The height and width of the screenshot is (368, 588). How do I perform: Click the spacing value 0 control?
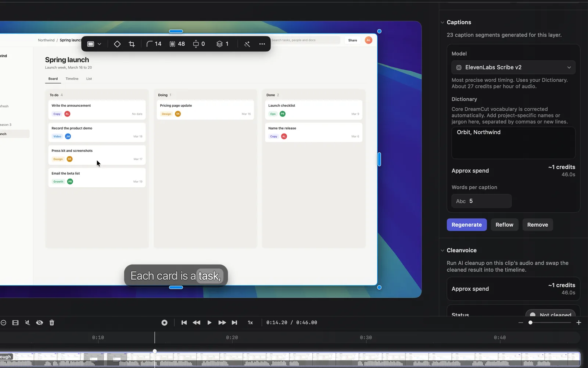click(199, 44)
